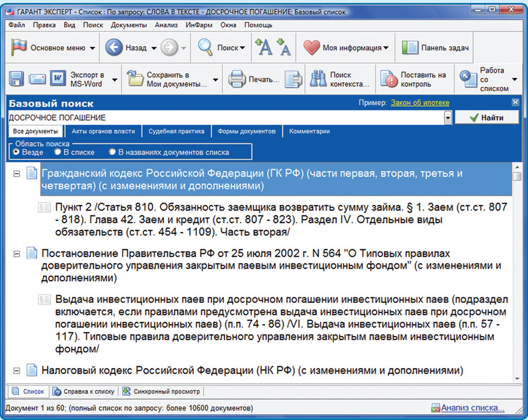The height and width of the screenshot is (420, 528).
Task: Click the Назад back arrow icon
Action: click(x=114, y=48)
